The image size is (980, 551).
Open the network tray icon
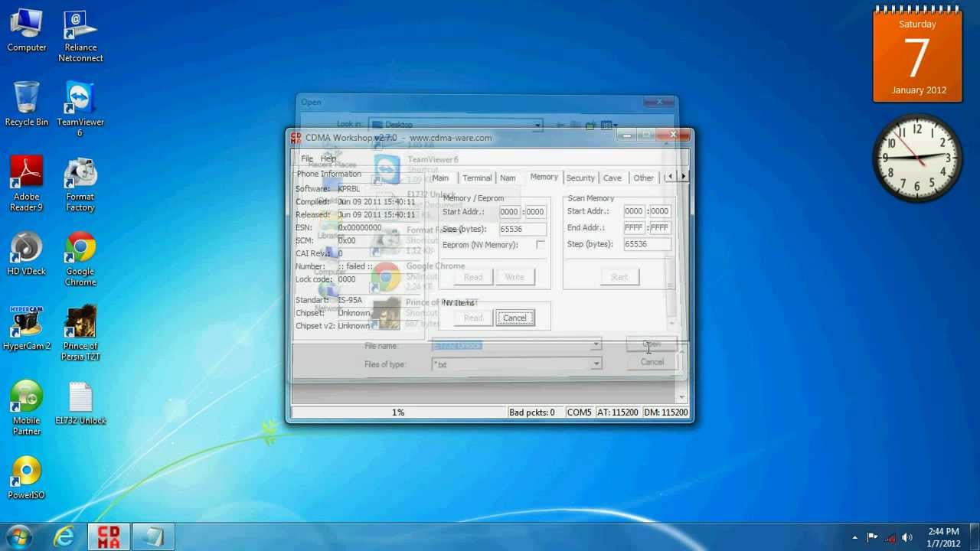pos(890,537)
